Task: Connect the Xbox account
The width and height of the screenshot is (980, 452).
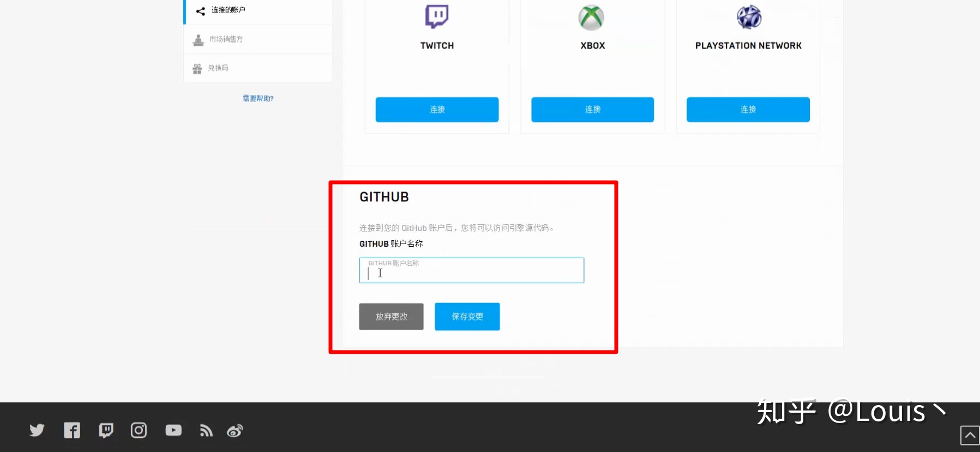Action: pyautogui.click(x=592, y=109)
